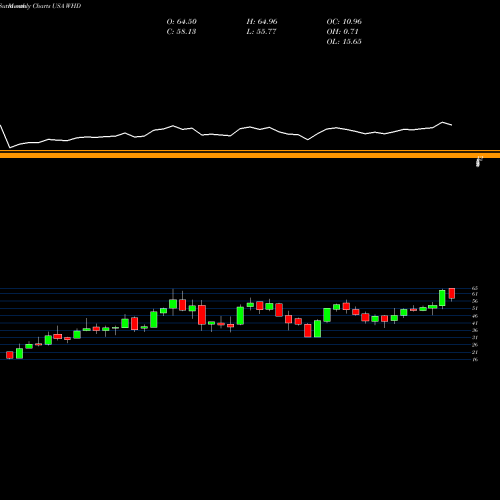Click the 21 price axis label
The image size is (500, 500).
point(475,352)
